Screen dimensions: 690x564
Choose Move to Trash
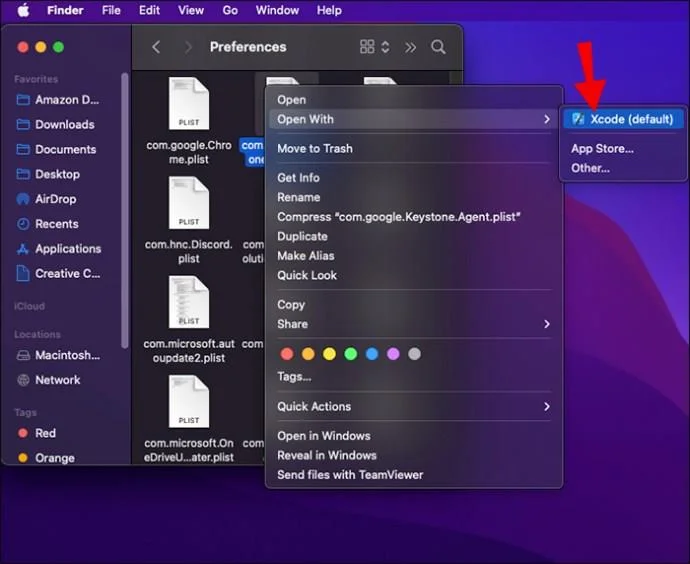pos(315,149)
